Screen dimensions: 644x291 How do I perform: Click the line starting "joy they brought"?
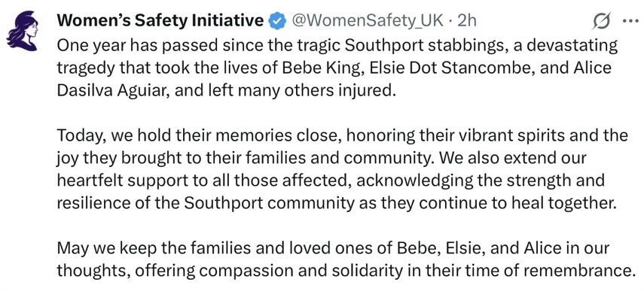click(x=322, y=158)
